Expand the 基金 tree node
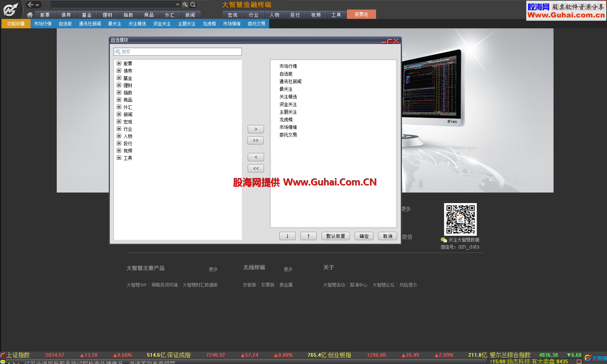Viewport: 607px width, 364px height. pos(119,78)
